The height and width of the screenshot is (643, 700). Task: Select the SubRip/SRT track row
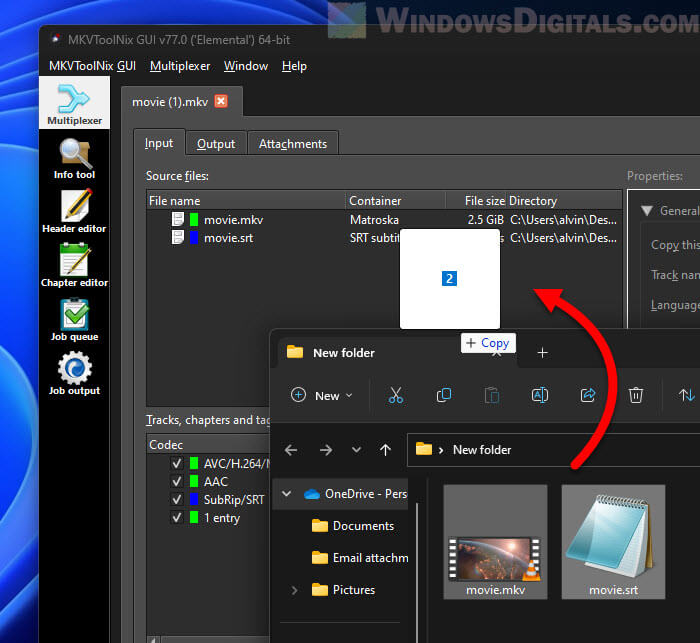[208, 499]
